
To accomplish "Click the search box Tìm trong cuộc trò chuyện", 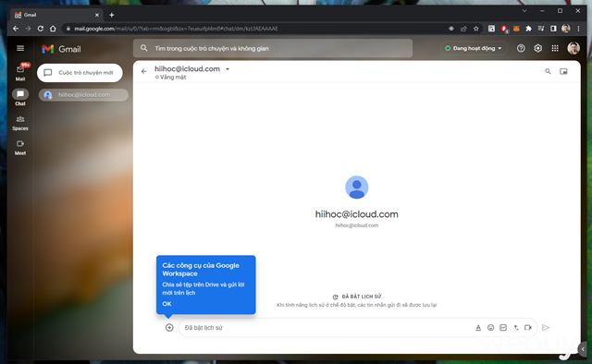I will tap(273, 48).
